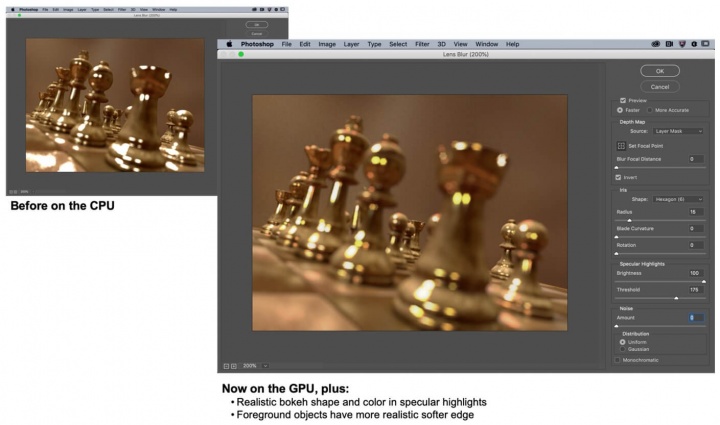Click the Threshold slider track

658,298
